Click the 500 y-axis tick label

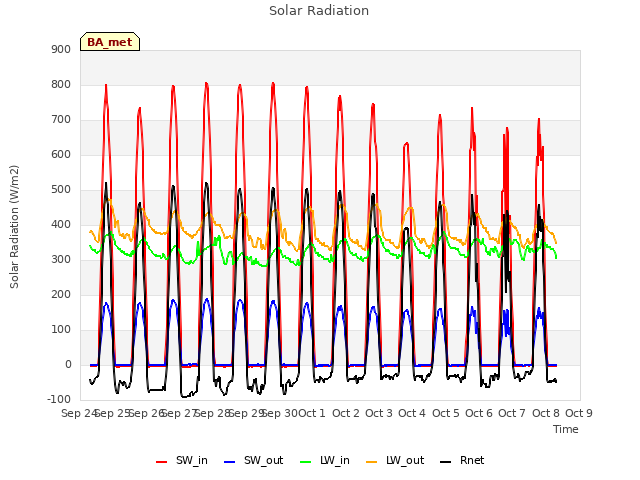(61, 190)
